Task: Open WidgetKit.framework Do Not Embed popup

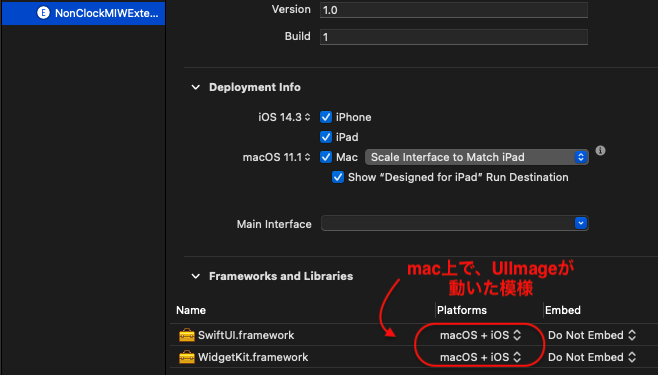Action: point(592,357)
